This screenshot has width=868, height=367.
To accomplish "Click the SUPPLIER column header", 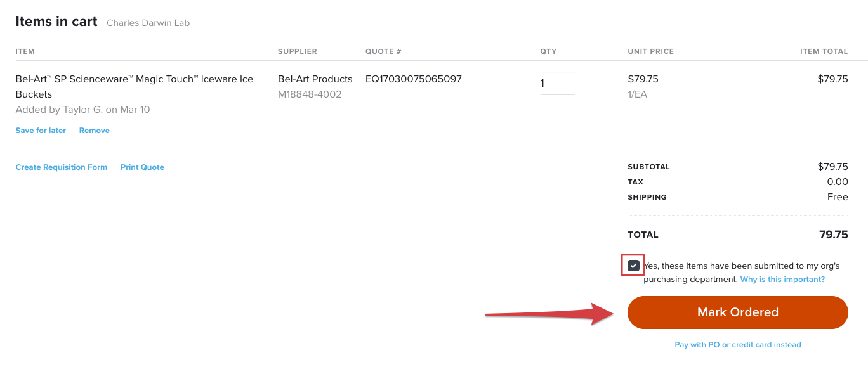I will 298,51.
